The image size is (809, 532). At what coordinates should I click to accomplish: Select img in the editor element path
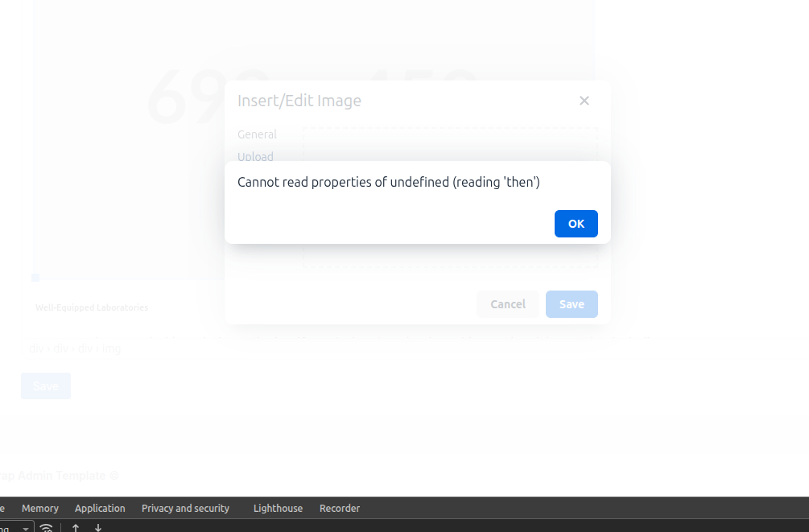tap(112, 348)
